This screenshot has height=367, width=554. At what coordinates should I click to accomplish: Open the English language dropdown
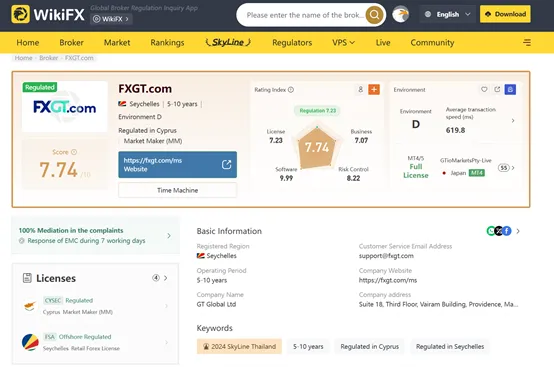pos(448,14)
